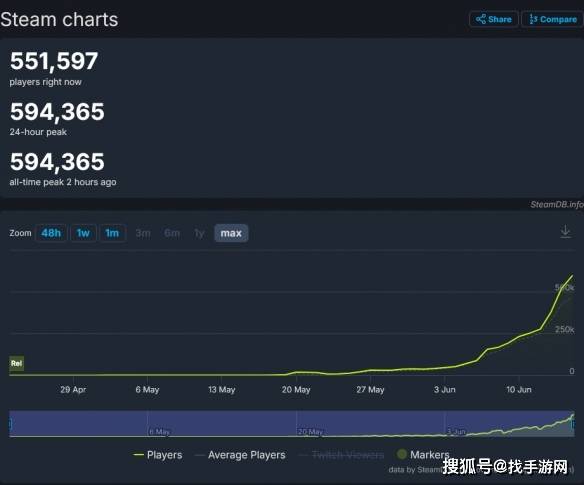This screenshot has width=584, height=485.
Task: Choose the 1y zoom option
Action: tap(199, 233)
